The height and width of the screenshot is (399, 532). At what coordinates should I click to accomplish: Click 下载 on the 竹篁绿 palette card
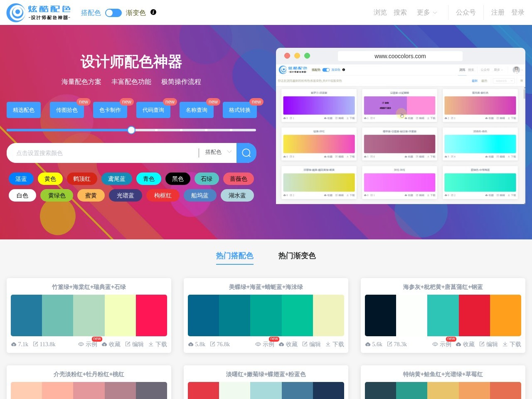coord(158,344)
